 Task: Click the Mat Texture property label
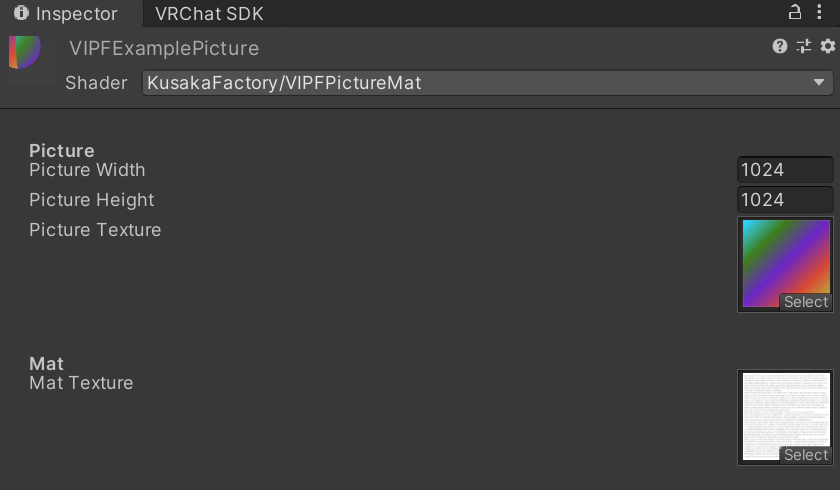[81, 383]
